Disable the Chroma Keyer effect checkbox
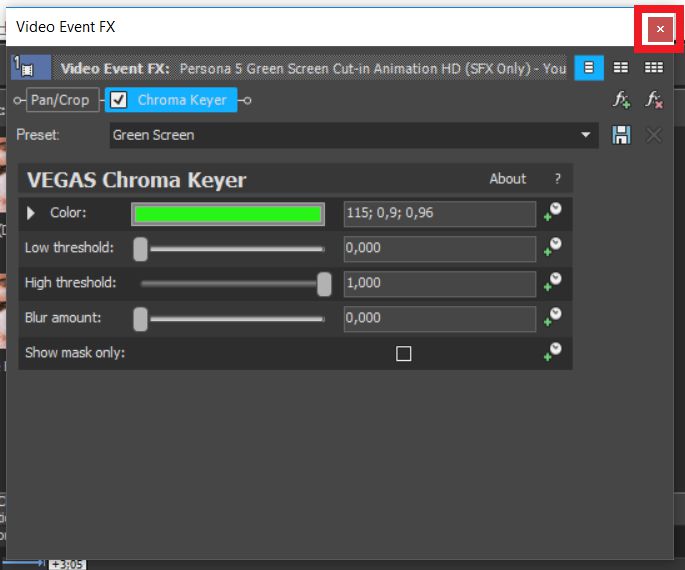Screen dimensions: 685x570 coord(119,100)
